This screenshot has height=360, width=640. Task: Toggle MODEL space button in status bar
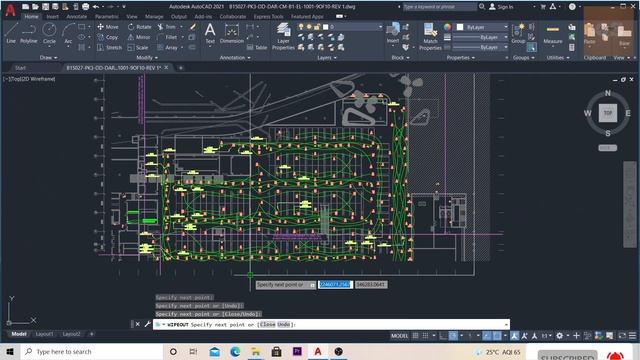(x=399, y=336)
